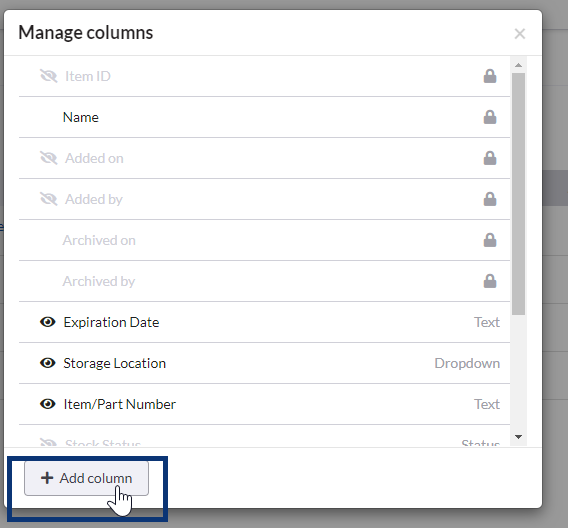
Task: Show the hidden Added on column
Action: pyautogui.click(x=48, y=158)
